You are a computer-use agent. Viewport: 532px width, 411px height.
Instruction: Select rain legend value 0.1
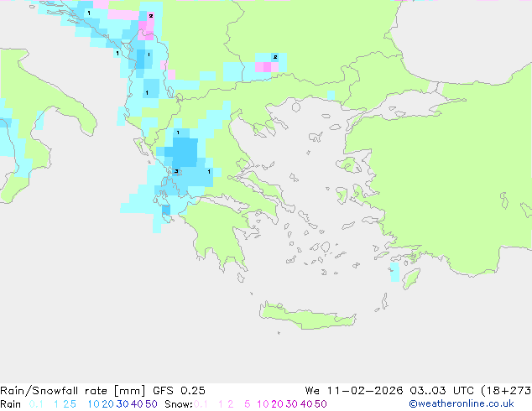[36, 404]
